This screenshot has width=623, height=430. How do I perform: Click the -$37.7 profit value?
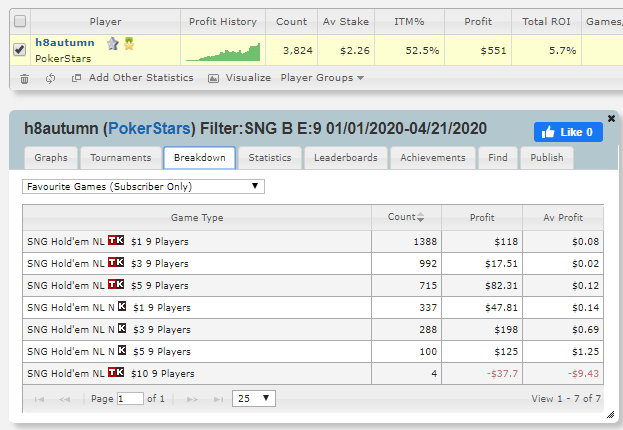(x=502, y=374)
